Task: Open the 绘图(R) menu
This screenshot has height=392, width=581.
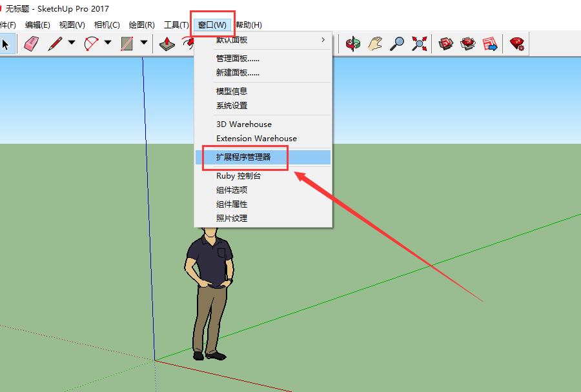Action: pos(141,24)
